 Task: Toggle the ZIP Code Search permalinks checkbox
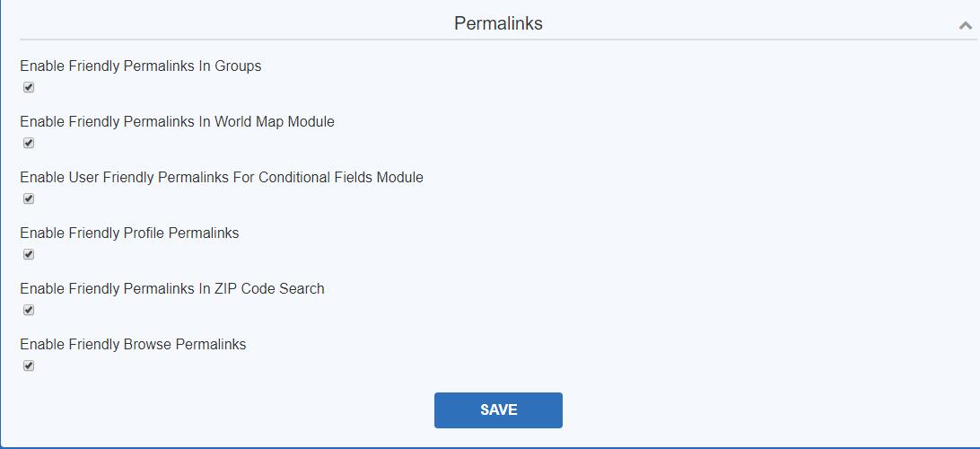pos(29,310)
